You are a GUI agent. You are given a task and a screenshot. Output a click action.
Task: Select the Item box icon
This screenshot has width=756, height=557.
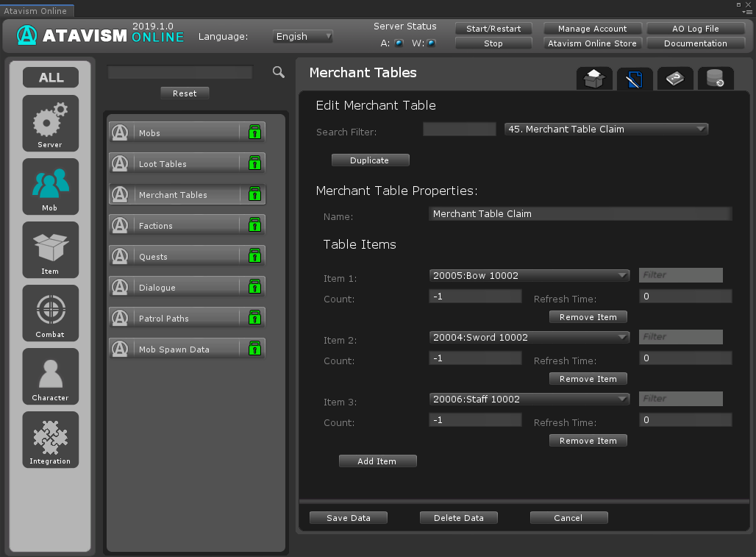50,249
